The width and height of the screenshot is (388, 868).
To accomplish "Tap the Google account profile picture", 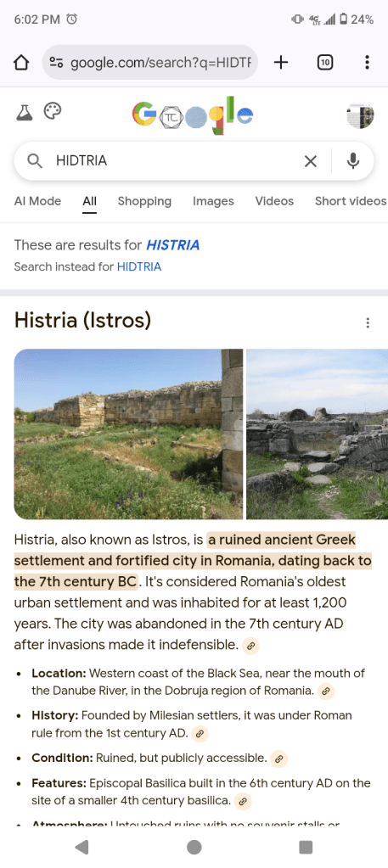I will 360,115.
